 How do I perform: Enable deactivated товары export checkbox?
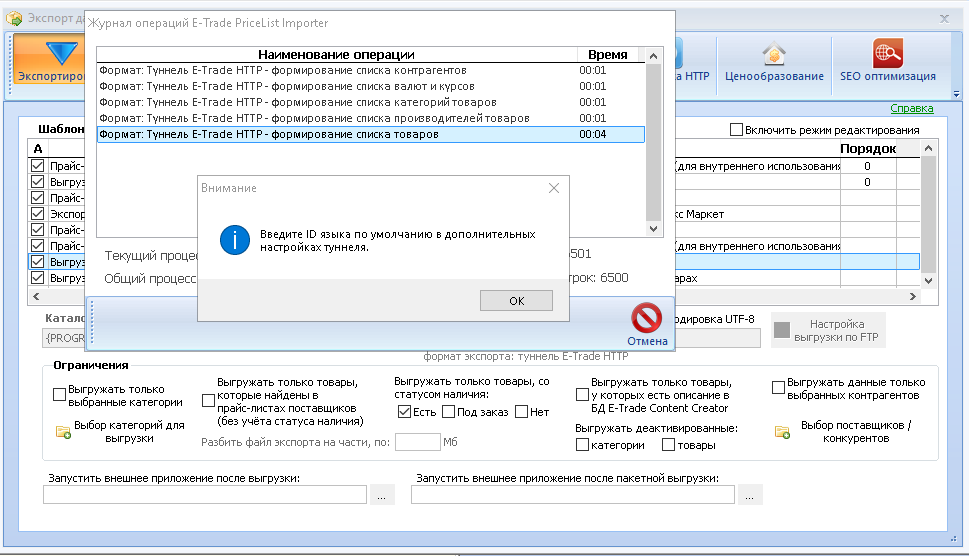tap(668, 445)
